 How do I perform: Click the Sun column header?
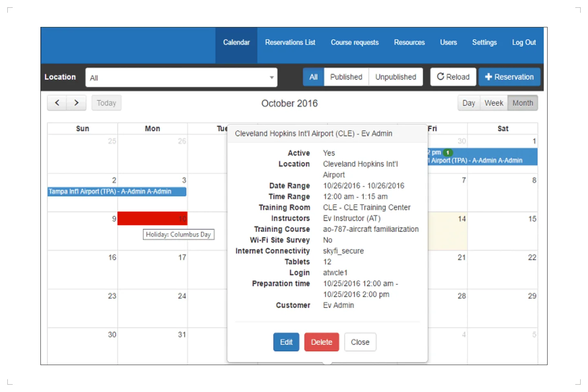[82, 129]
